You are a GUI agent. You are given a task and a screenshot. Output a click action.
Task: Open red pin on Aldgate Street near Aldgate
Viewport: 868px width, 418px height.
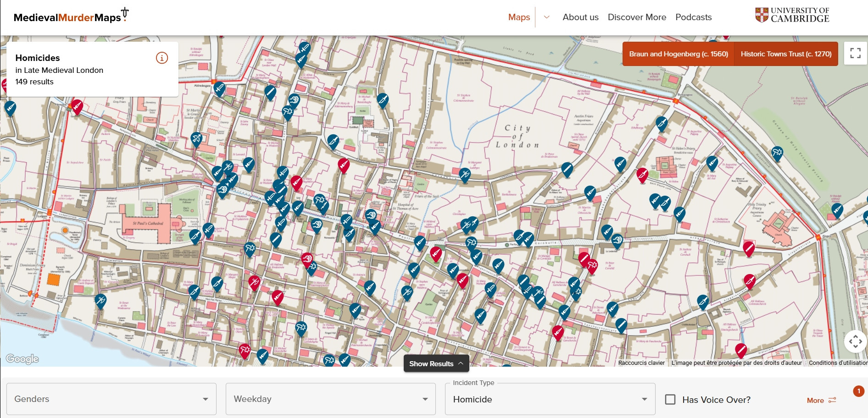click(749, 249)
